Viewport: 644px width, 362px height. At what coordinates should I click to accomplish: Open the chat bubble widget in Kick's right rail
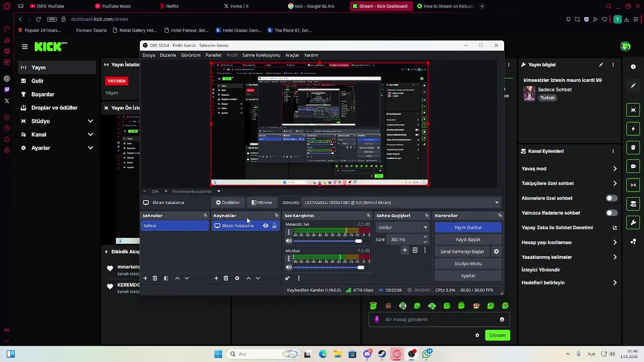point(633,166)
